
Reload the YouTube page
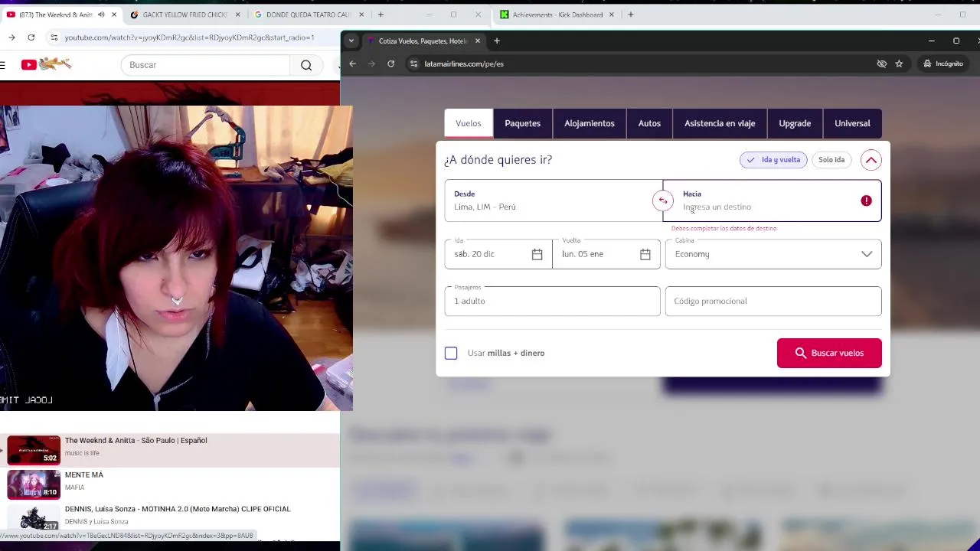[31, 37]
